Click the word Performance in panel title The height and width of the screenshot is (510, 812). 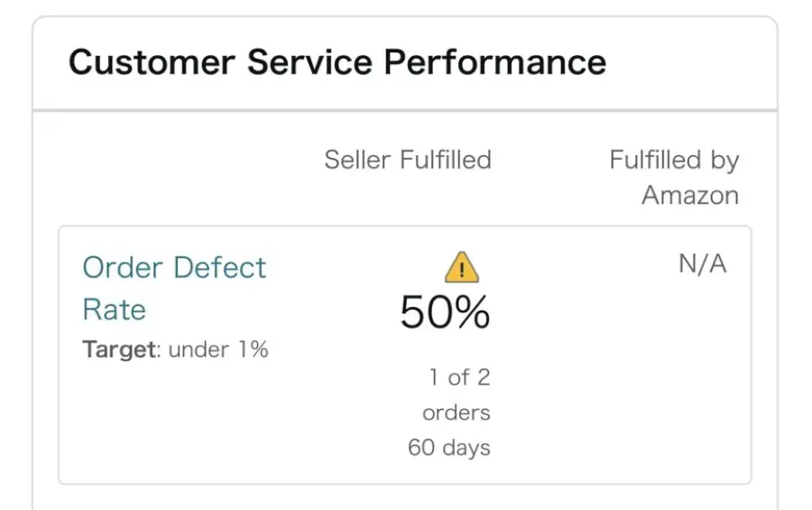(495, 62)
